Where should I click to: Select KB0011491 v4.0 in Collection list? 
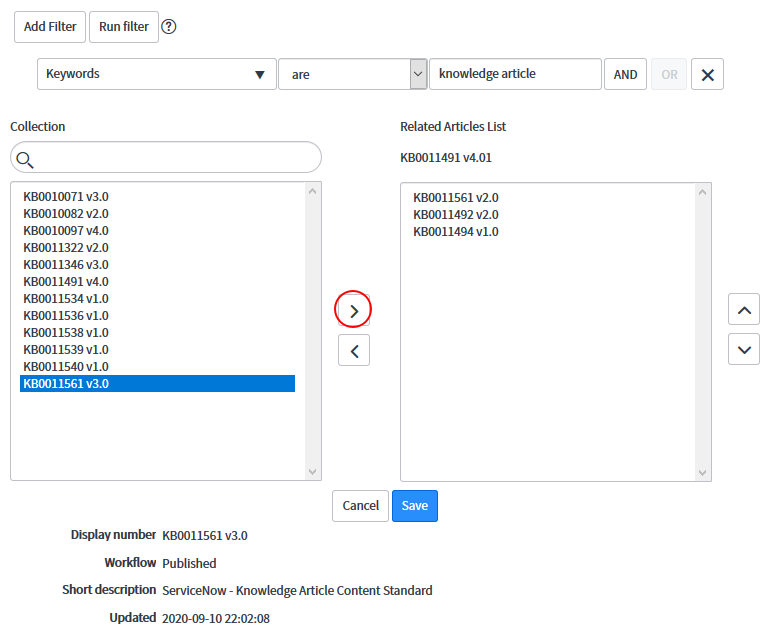[66, 282]
